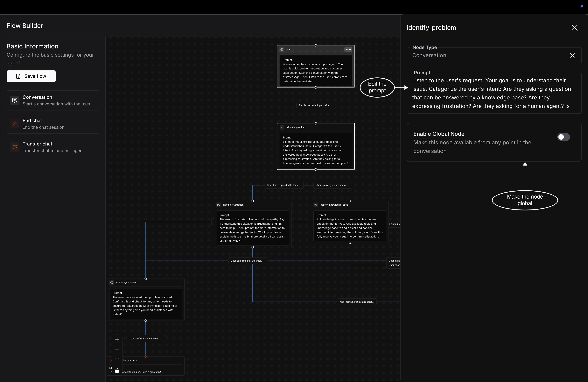Click the search_knowledge_base node icon
Viewport: 588px width, 382px height.
pyautogui.click(x=316, y=205)
